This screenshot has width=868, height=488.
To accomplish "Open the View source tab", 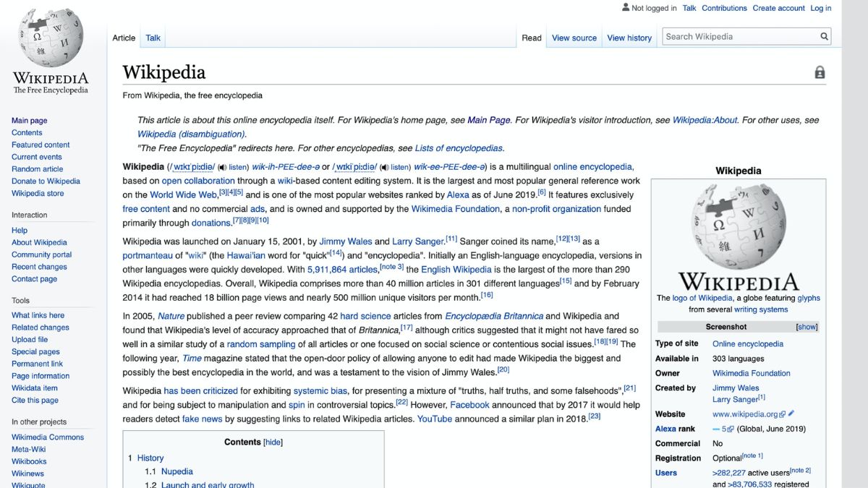I will (574, 38).
